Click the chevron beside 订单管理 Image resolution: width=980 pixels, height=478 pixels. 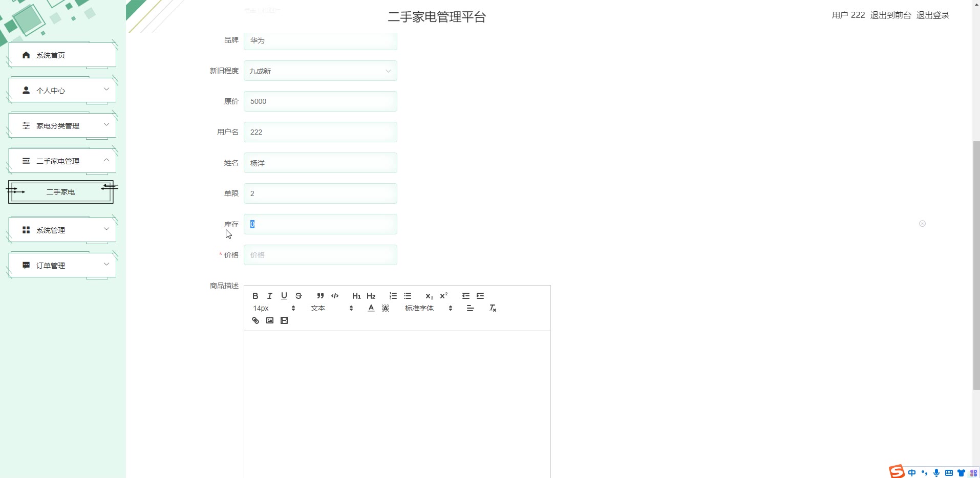click(106, 264)
